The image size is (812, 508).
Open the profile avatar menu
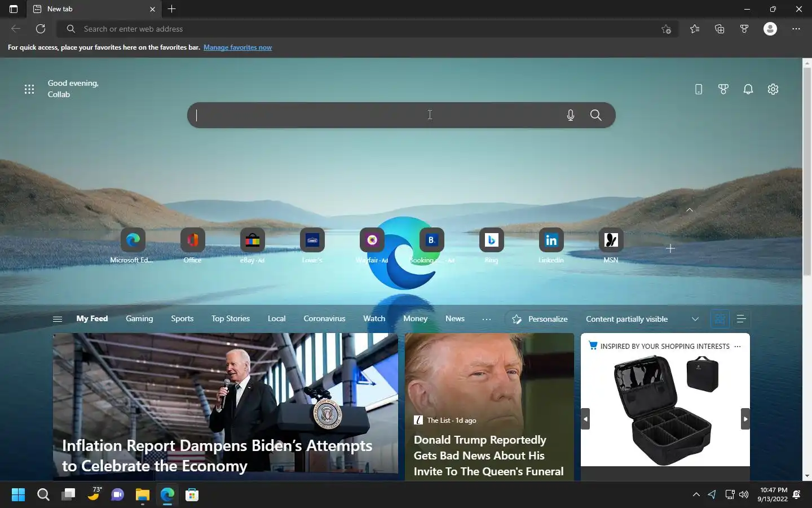(770, 29)
